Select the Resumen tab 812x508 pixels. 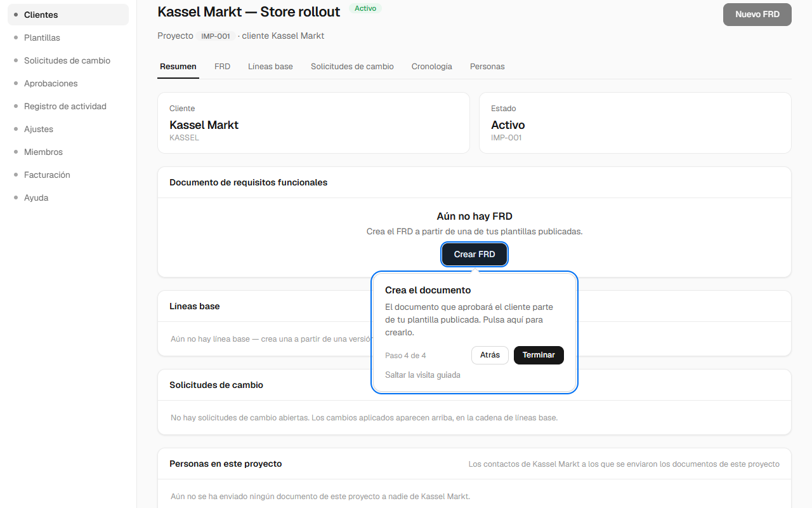coord(178,66)
